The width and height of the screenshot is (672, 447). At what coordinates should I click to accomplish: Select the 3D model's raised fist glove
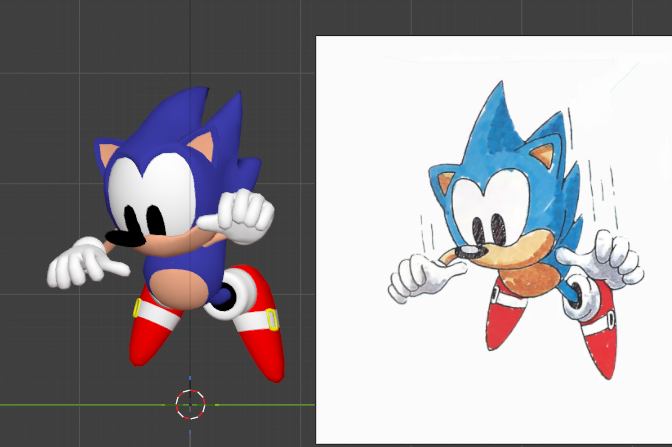(237, 216)
